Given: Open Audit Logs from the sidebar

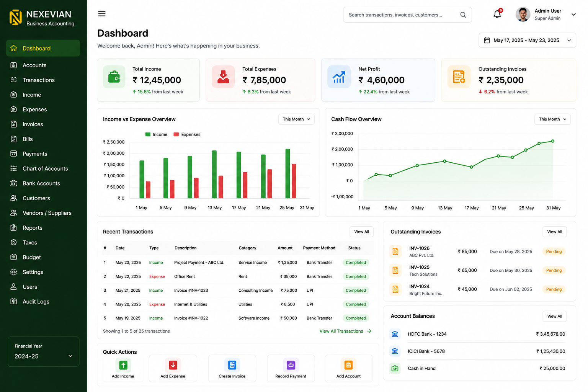Looking at the screenshot, I should coord(43,302).
